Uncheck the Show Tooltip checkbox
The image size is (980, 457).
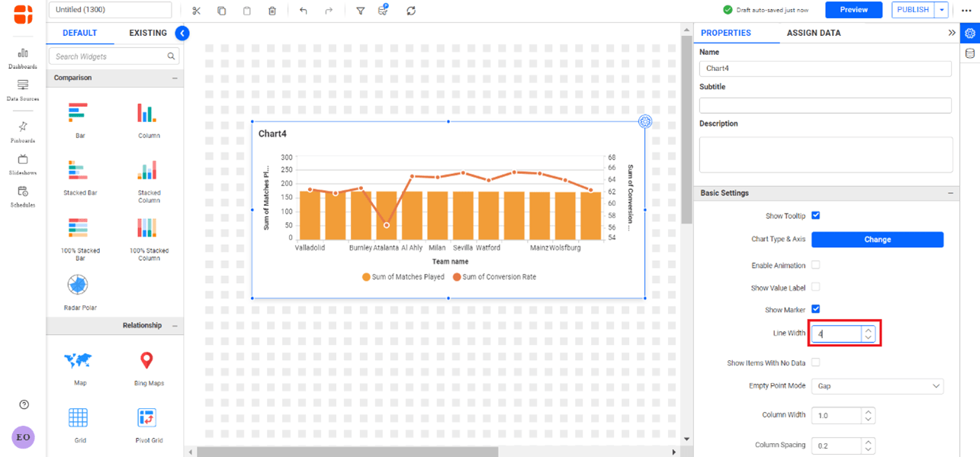[815, 216]
